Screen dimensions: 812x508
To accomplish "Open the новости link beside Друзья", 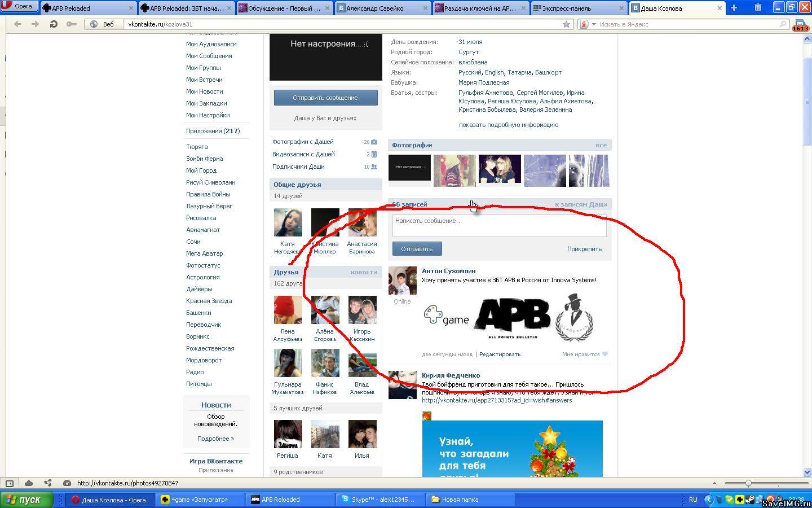I will tap(363, 272).
